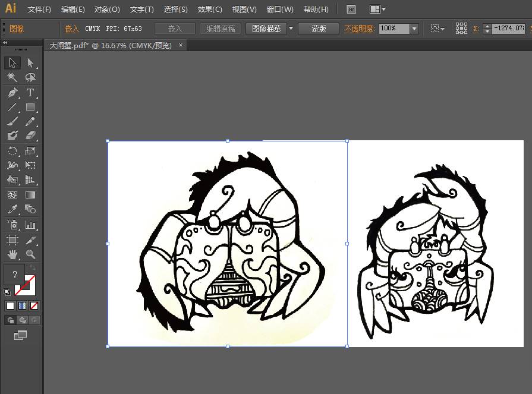
Task: Select the Magic Wand tool
Action: click(12, 77)
